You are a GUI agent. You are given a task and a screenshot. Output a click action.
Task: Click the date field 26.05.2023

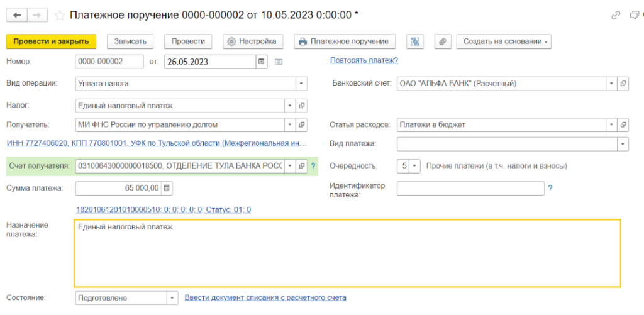coord(210,62)
